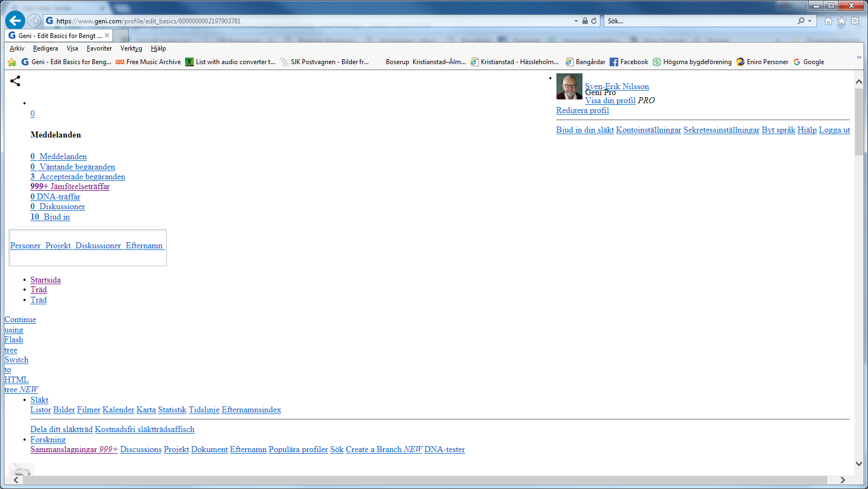Screen dimensions: 868x489
Task: Open the browser home icon
Action: 828,21
